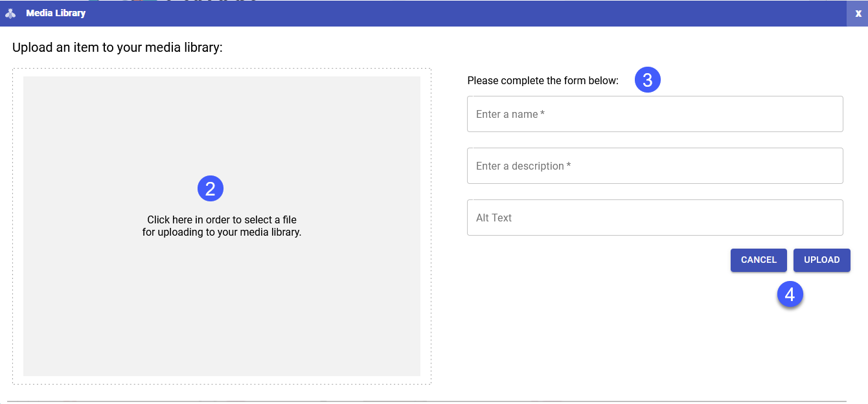Click the 'Please complete the form below' label
The width and height of the screenshot is (868, 404).
point(543,81)
